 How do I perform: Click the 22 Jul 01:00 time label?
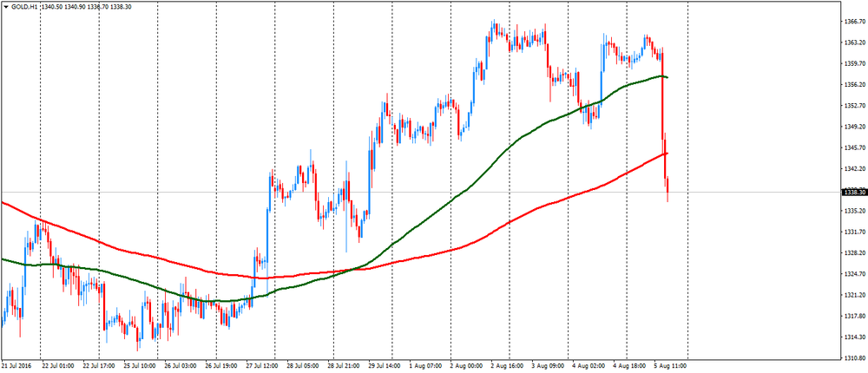tap(57, 366)
